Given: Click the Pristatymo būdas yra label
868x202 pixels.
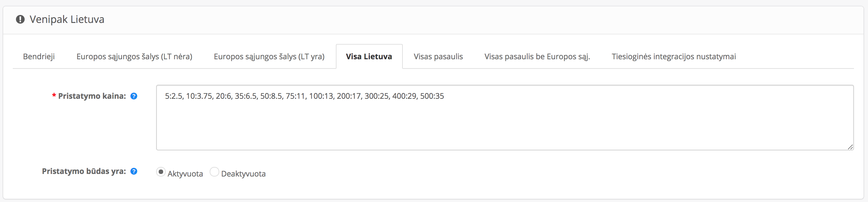Looking at the screenshot, I should point(84,171).
